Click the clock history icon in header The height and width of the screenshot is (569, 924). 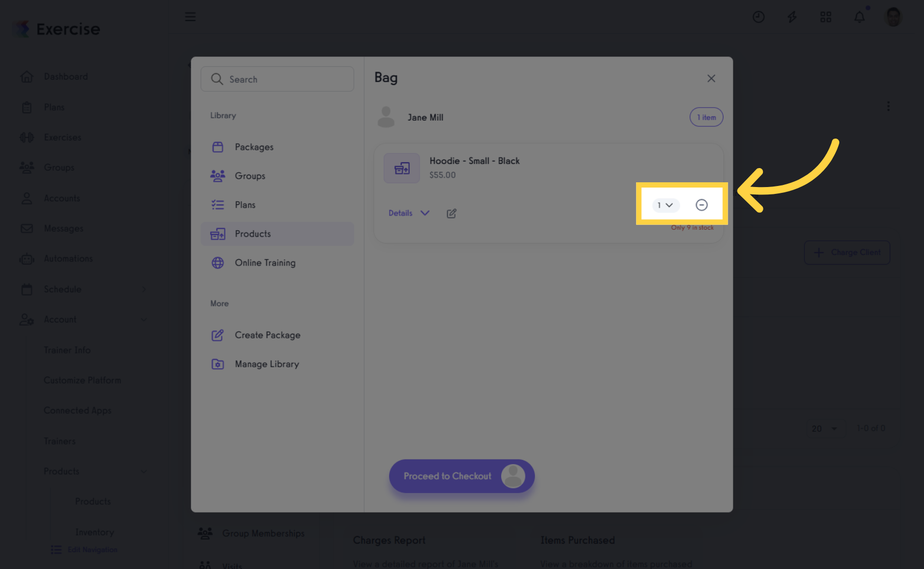758,17
